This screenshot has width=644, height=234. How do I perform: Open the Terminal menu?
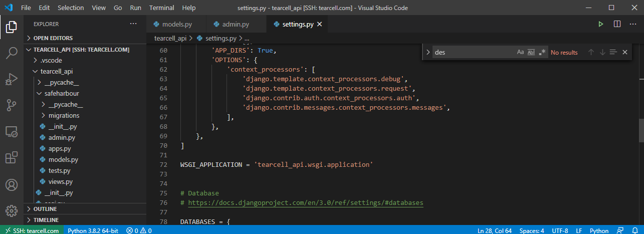(x=161, y=8)
